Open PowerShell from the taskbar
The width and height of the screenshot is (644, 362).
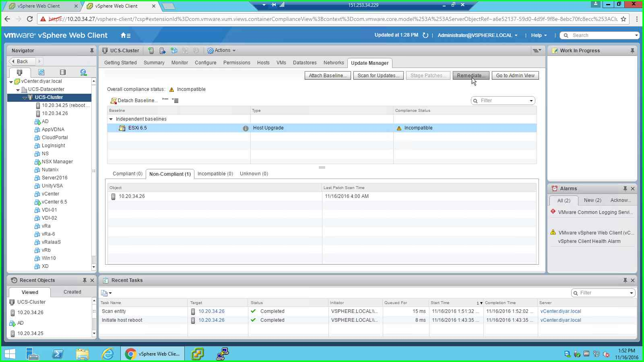[58, 354]
